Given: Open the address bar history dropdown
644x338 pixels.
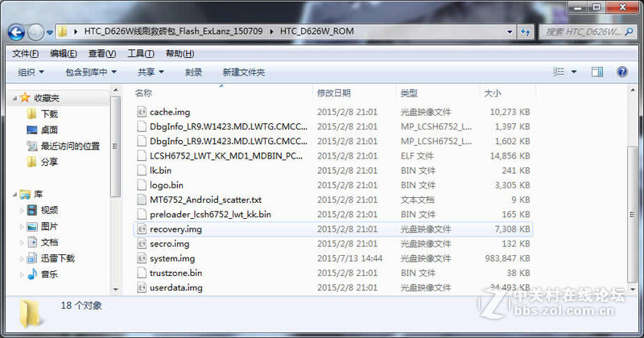Looking at the screenshot, I should pos(510,31).
